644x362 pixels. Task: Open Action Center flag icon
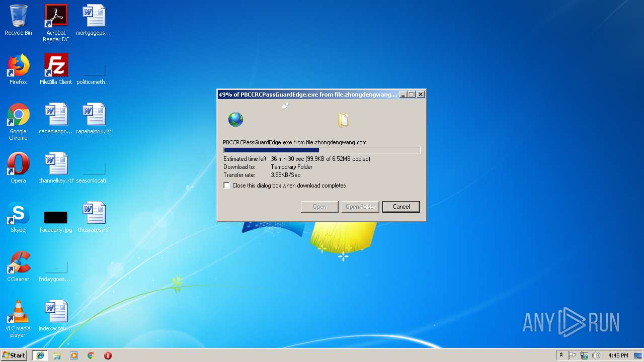pyautogui.click(x=572, y=355)
